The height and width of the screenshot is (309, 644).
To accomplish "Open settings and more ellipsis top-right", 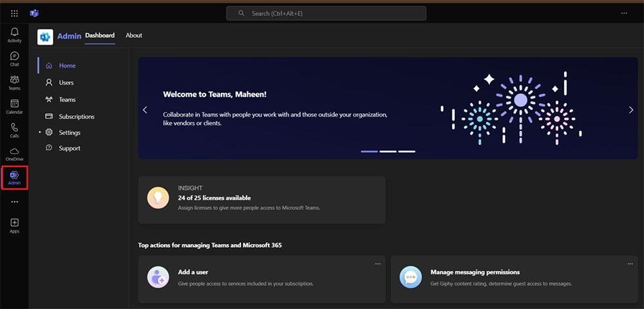I will (x=624, y=14).
